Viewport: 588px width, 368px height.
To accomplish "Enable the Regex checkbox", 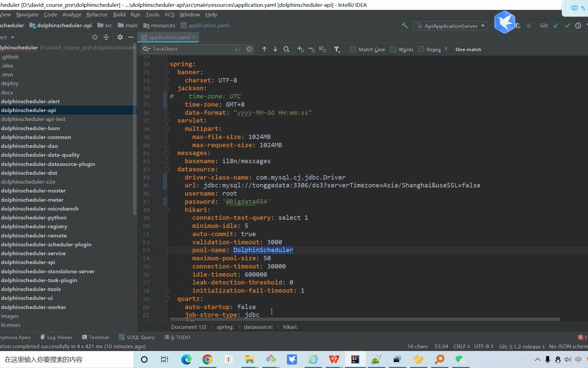I will (421, 49).
